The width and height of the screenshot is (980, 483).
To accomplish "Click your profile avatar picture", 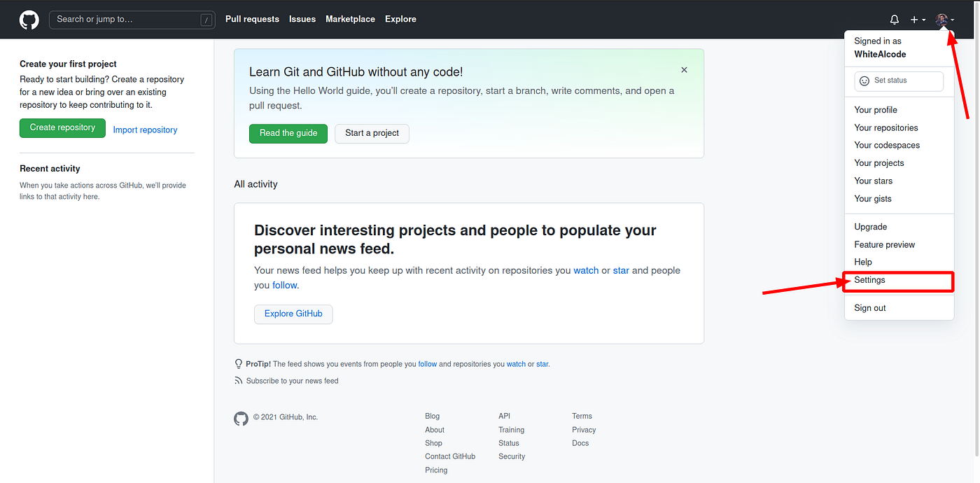I will coord(941,19).
